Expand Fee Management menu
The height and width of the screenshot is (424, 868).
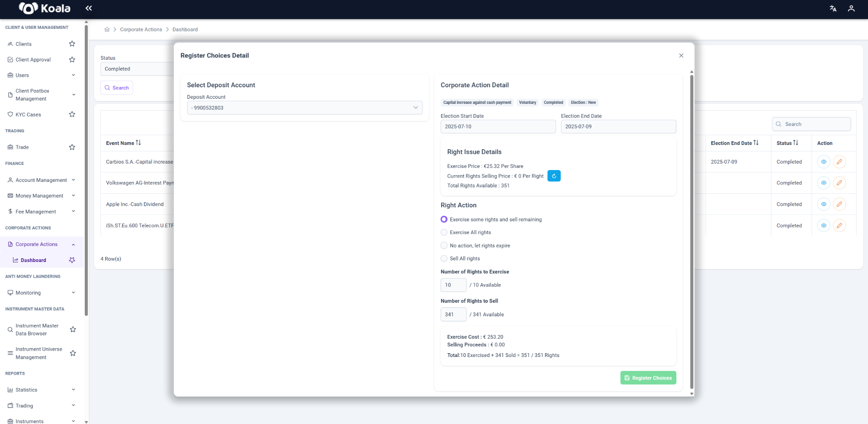pos(73,211)
